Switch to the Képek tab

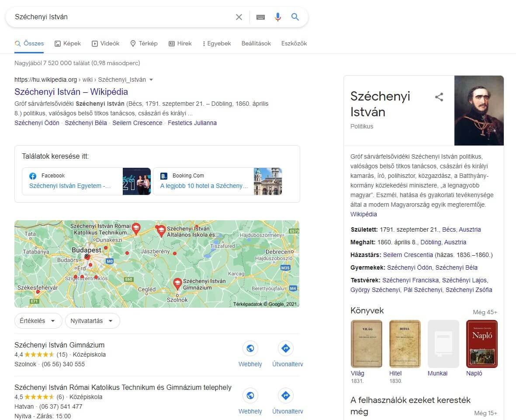click(68, 43)
